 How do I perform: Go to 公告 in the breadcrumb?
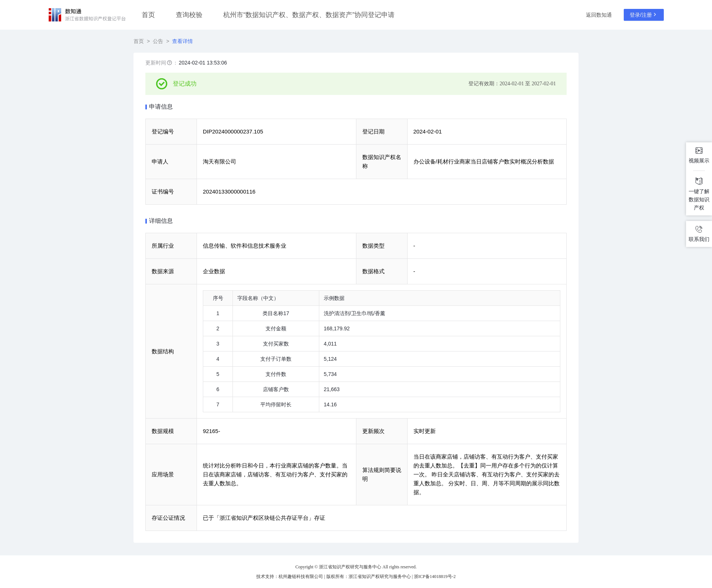pos(158,41)
